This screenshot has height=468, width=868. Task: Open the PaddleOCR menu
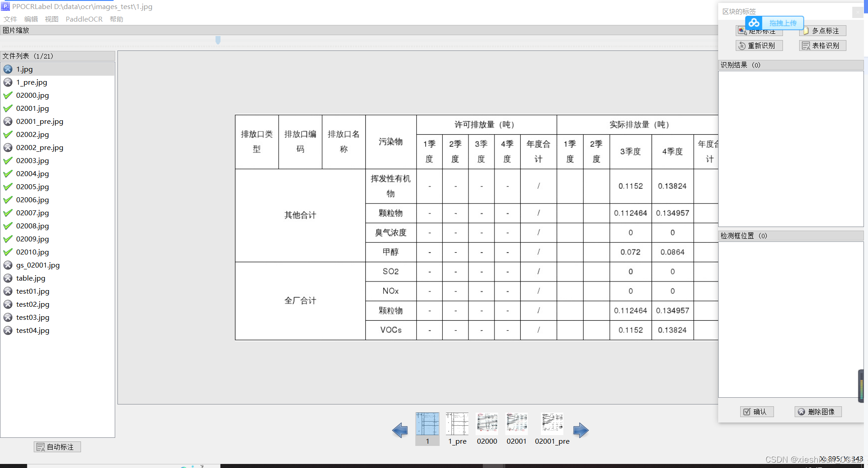[x=84, y=19]
